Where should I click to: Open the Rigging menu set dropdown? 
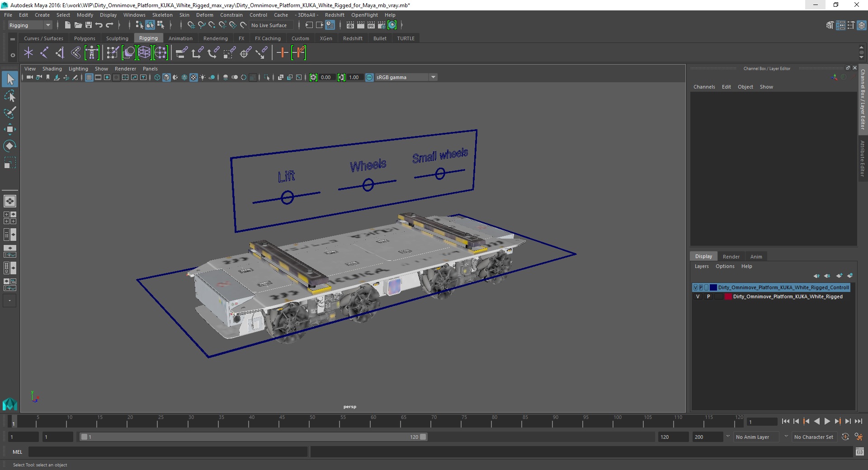click(30, 25)
